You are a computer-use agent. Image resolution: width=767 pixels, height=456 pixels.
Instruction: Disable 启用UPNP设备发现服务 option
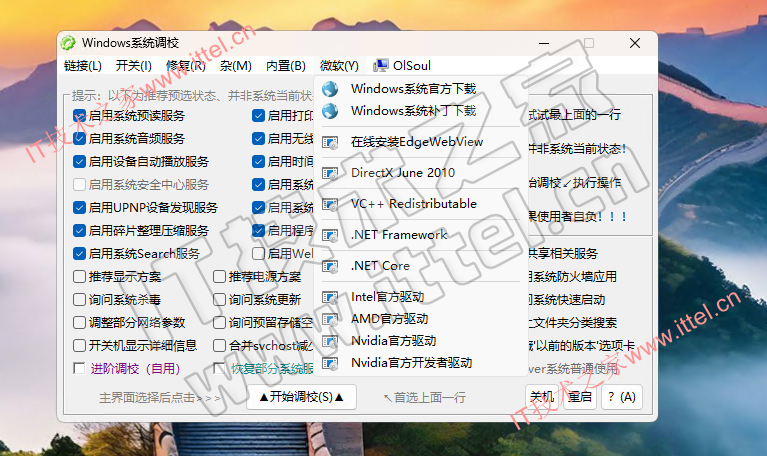(80, 208)
